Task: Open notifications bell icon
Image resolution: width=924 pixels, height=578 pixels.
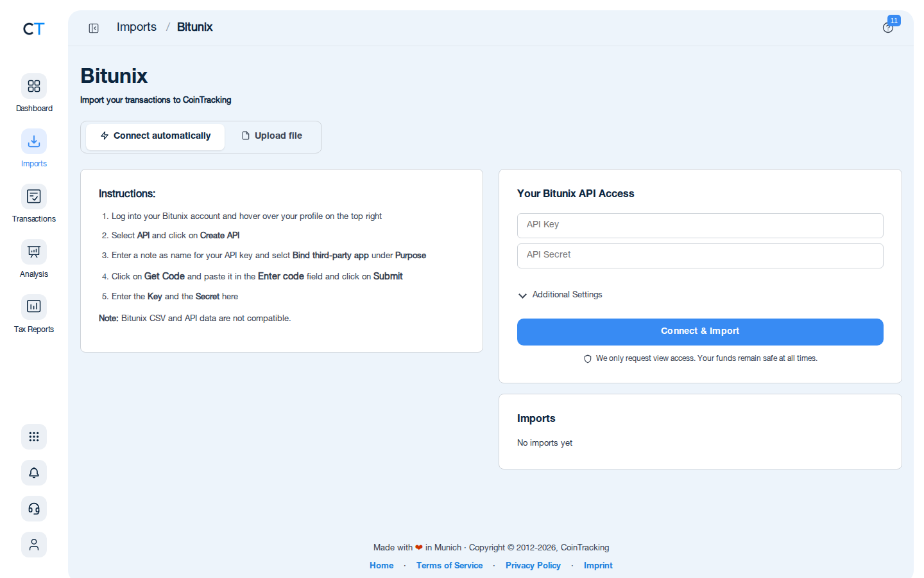Action: tap(34, 473)
